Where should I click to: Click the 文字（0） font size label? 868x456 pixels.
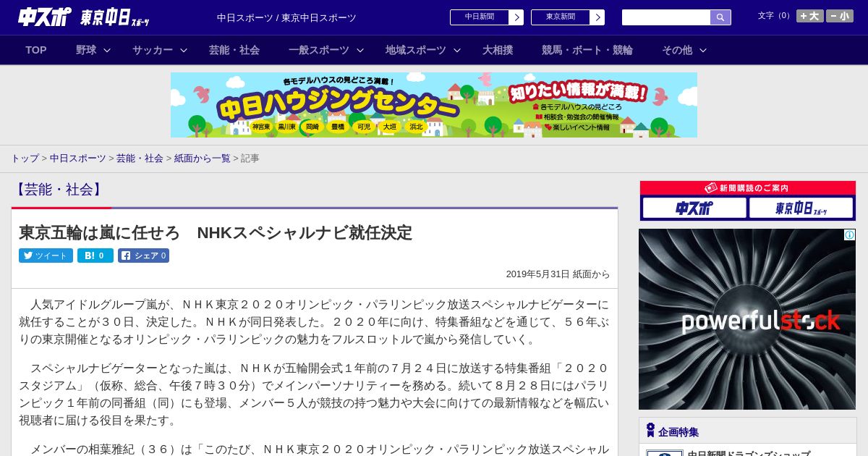(775, 16)
